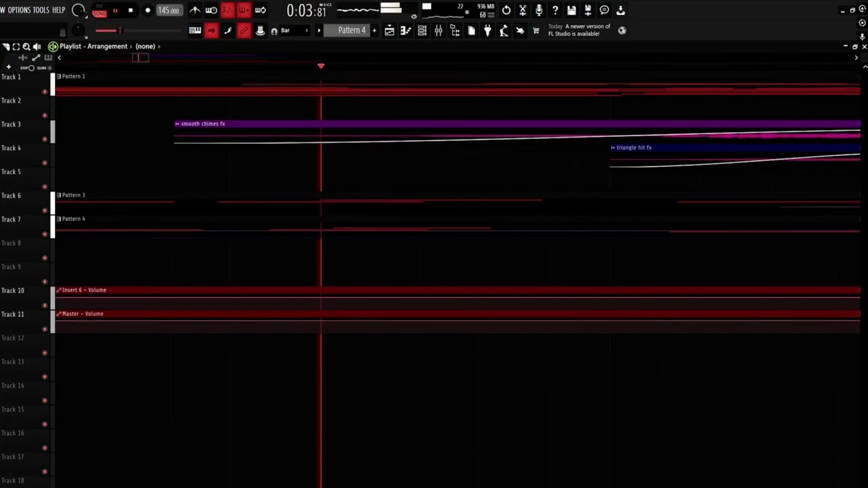Expand pattern options arrow left of Pattern 4
868x488 pixels.
coord(319,30)
